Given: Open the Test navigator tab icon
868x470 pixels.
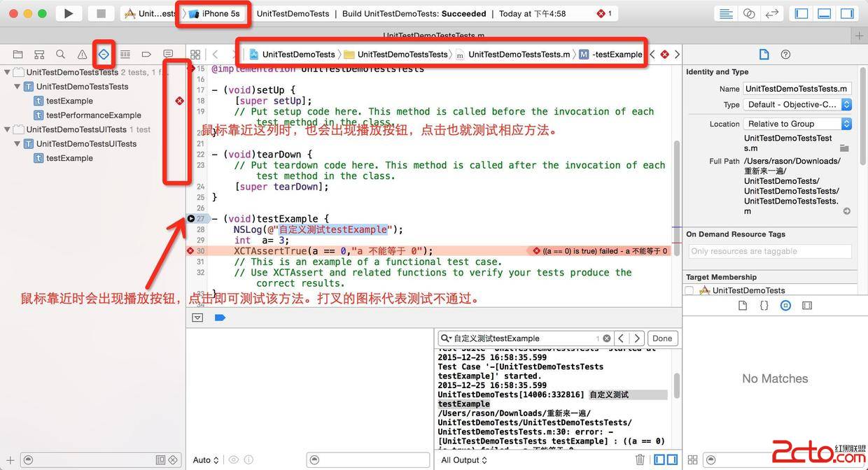Looking at the screenshot, I should point(104,54).
